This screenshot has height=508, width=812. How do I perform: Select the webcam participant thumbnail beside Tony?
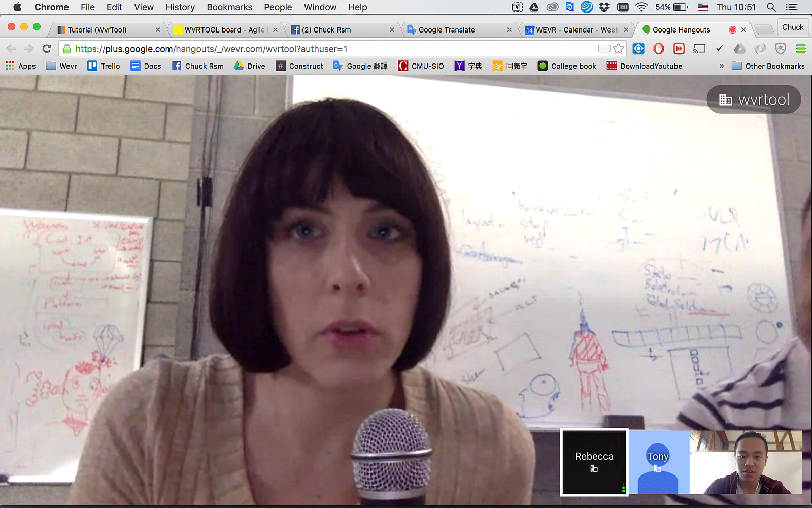coord(746,462)
